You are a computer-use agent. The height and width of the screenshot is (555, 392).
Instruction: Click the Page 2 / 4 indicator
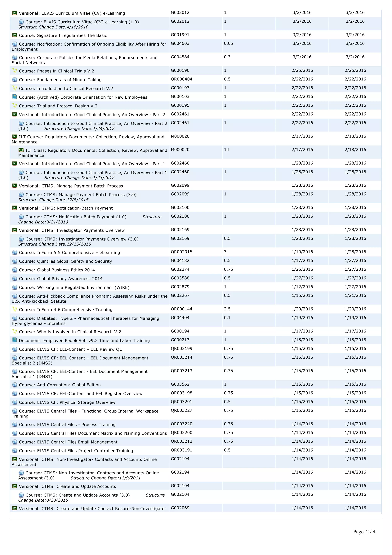pos(364,532)
